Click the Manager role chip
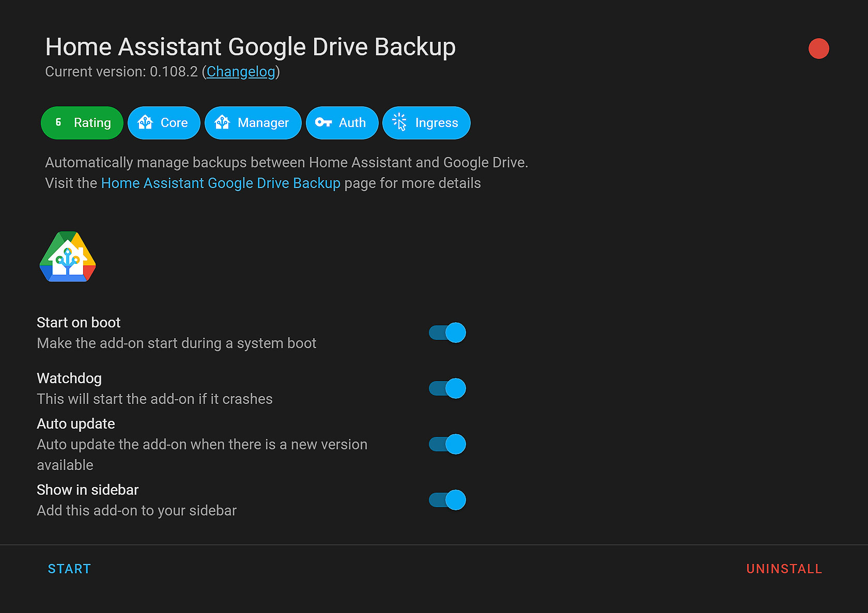This screenshot has width=868, height=613. click(253, 123)
